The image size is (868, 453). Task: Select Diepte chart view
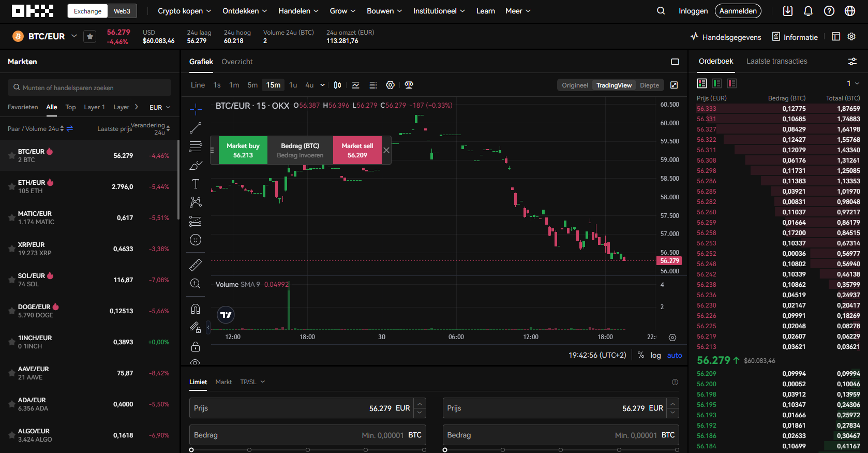(649, 85)
